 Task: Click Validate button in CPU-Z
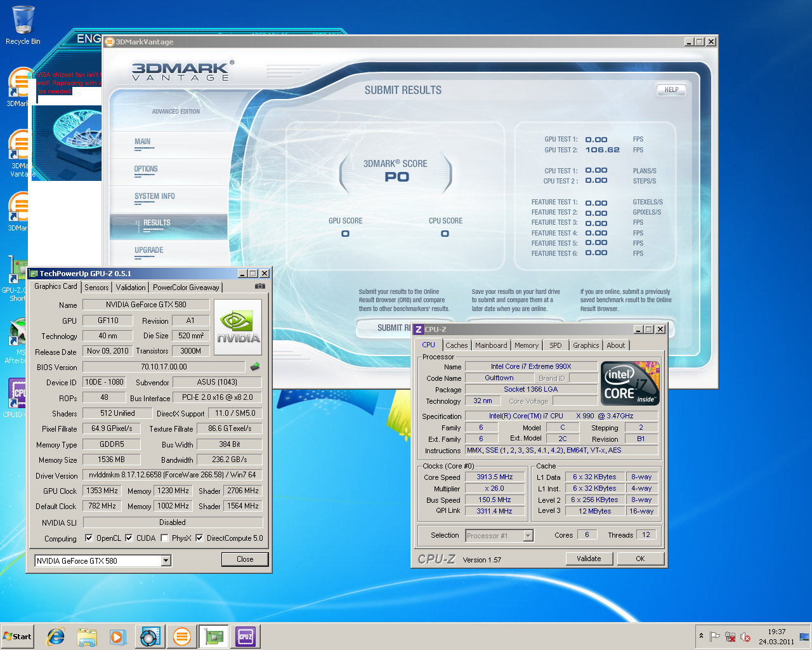pos(589,559)
